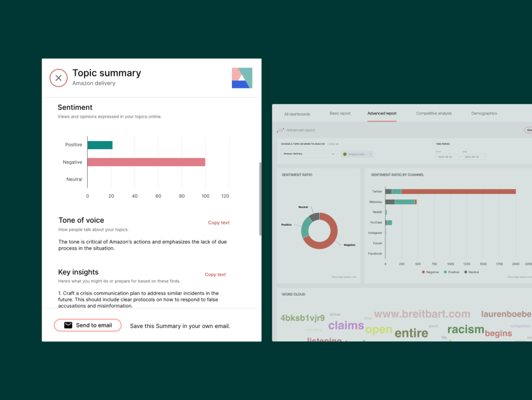Switch to the Demographics tab
The width and height of the screenshot is (532, 400).
point(484,113)
